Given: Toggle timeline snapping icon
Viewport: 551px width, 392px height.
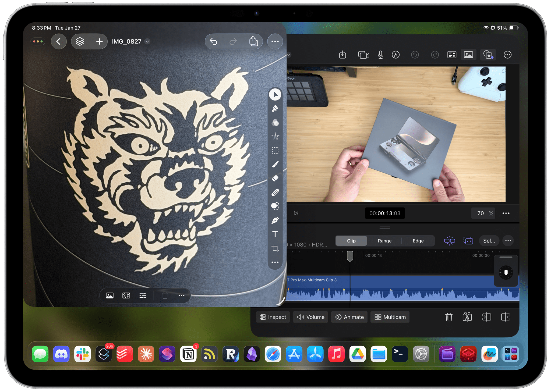Looking at the screenshot, I should click(x=450, y=241).
